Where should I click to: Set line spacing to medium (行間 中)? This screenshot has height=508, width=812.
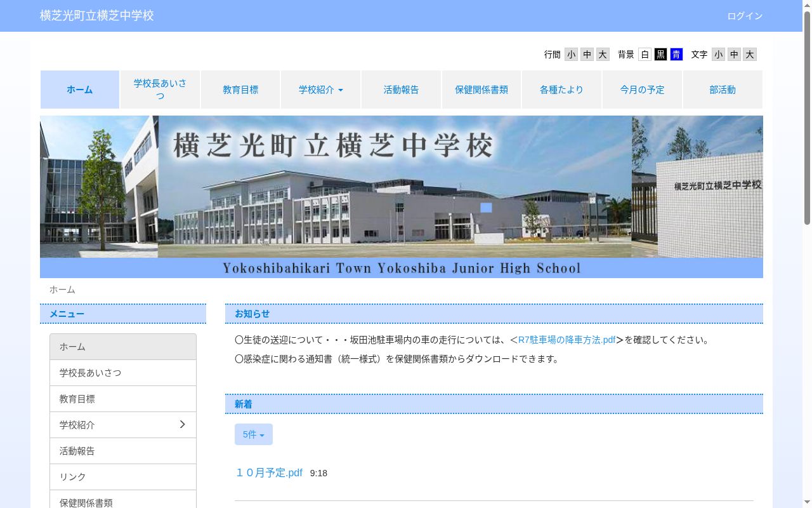click(587, 55)
